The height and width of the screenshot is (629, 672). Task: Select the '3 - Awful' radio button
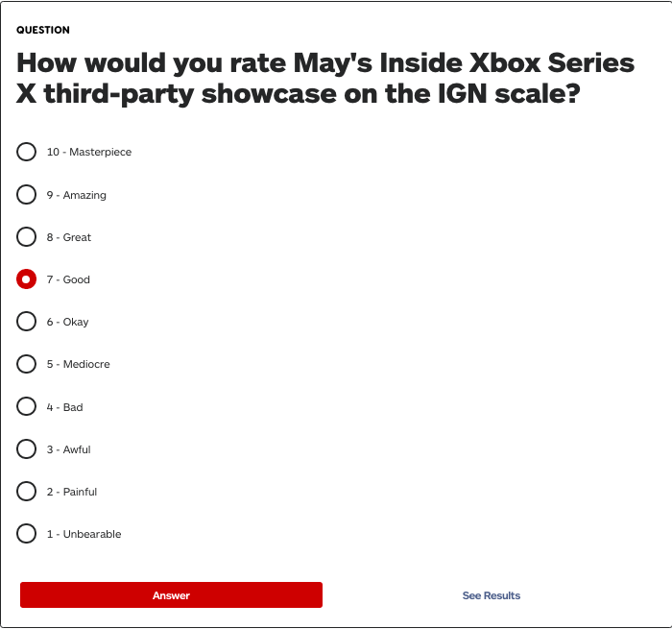coord(27,449)
